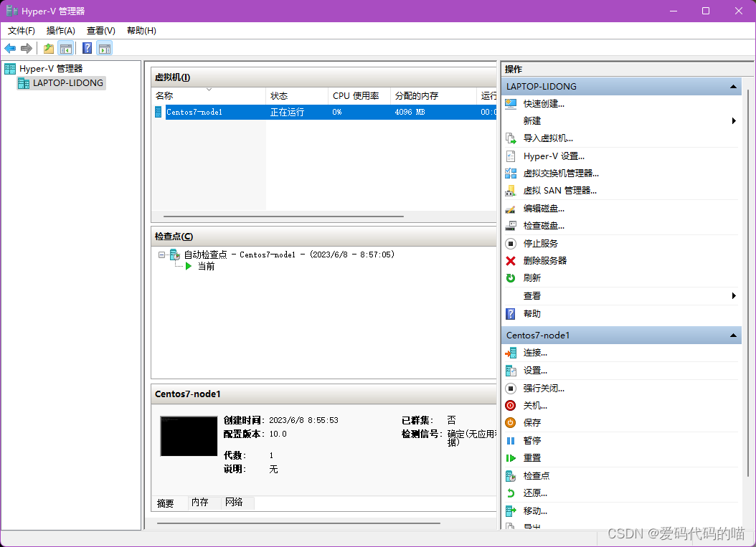Screen dimensions: 756x547
Task: Click the Up one level folder icon
Action: tap(49, 48)
